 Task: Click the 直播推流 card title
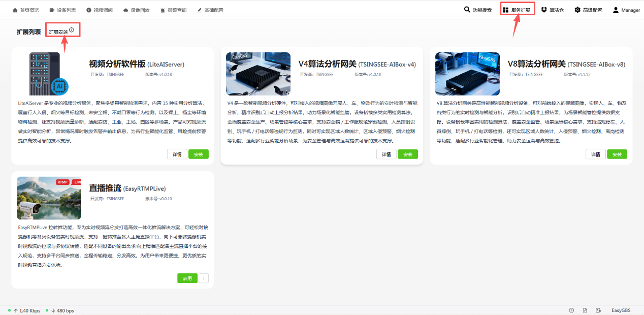click(x=105, y=188)
